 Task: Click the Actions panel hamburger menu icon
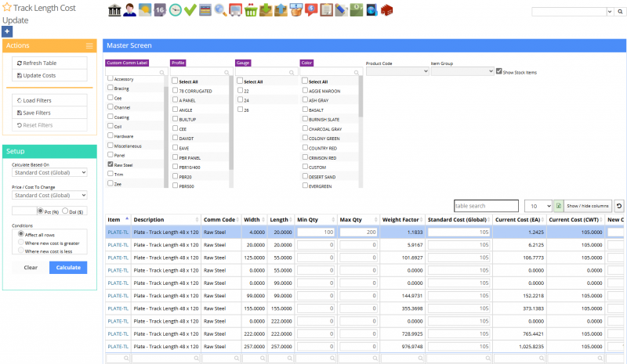(89, 46)
